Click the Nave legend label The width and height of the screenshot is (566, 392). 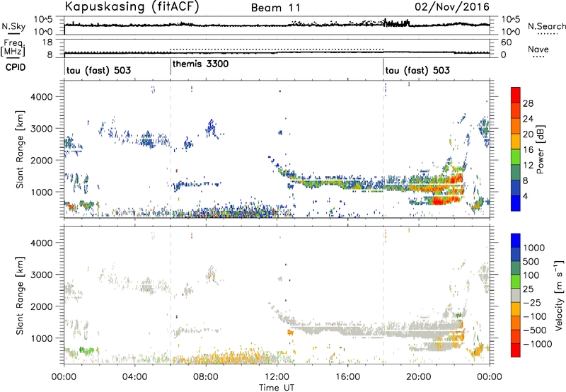[x=538, y=49]
